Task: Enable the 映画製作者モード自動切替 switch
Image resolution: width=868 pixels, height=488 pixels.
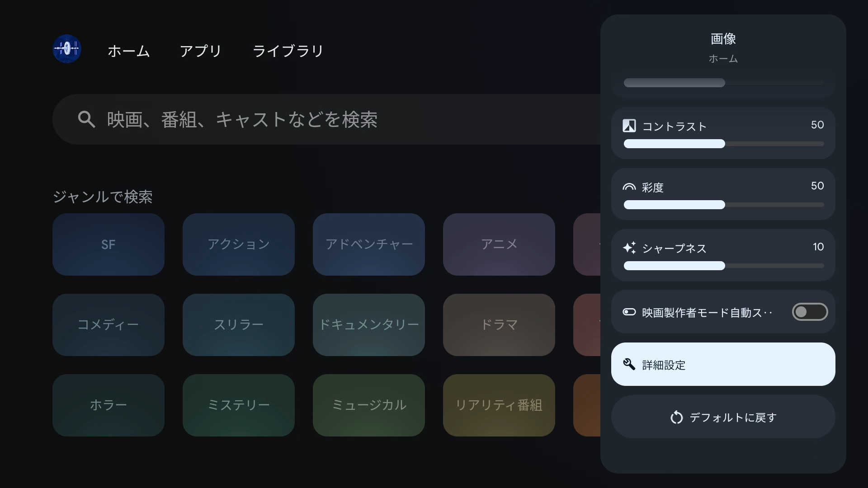Action: [x=809, y=312]
